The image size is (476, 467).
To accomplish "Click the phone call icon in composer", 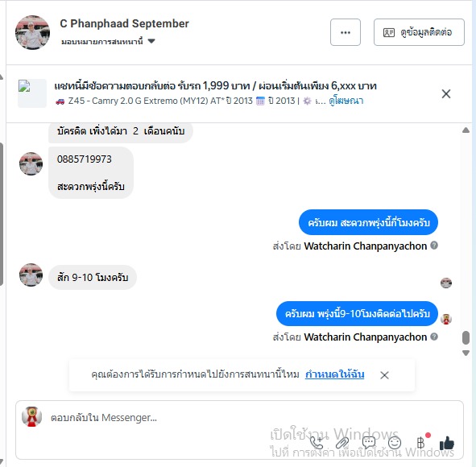I will point(317,443).
